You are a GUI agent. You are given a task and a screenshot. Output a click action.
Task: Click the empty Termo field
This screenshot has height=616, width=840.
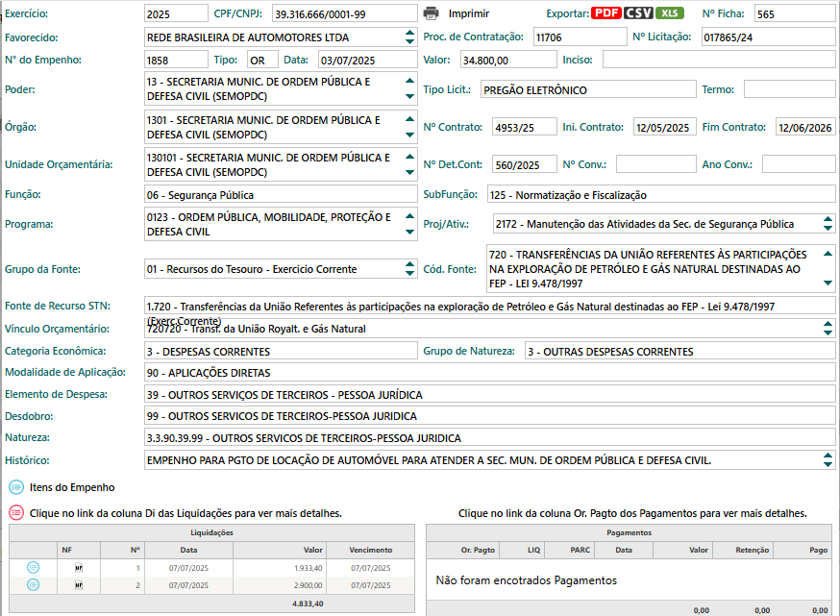pyautogui.click(x=790, y=89)
